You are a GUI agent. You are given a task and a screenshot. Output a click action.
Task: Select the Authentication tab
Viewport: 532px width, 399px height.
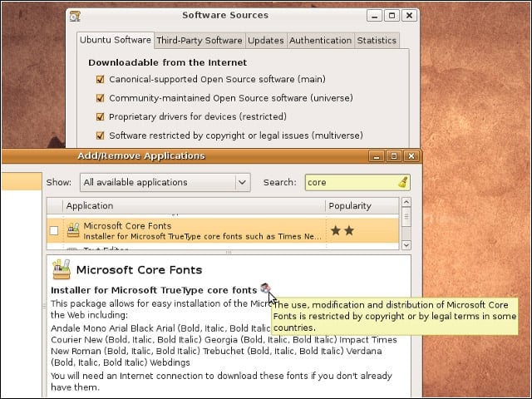[320, 41]
